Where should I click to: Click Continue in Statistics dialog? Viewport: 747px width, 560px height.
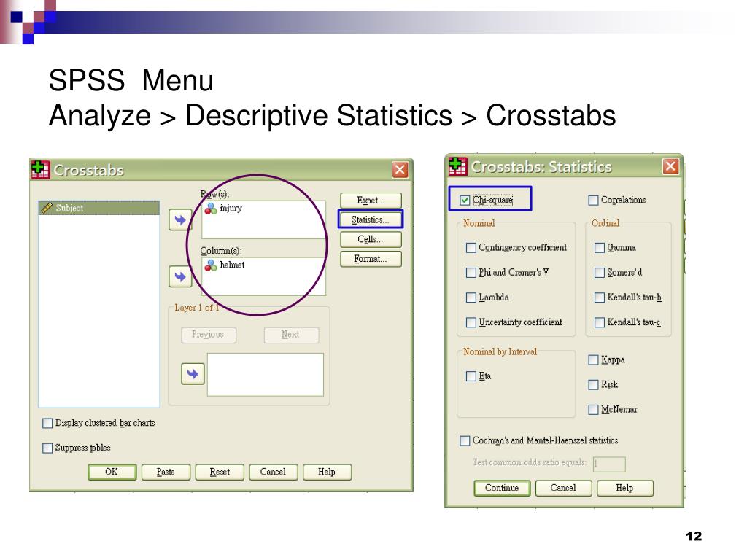point(502,488)
